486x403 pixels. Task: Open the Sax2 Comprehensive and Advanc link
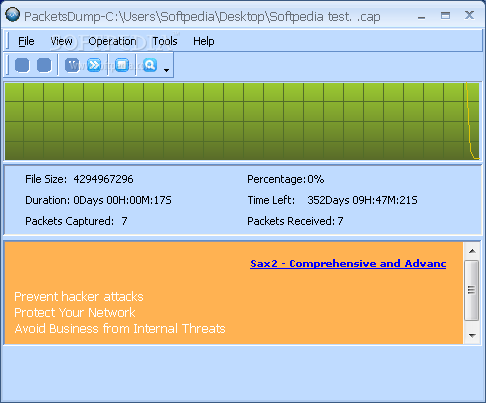[348, 264]
